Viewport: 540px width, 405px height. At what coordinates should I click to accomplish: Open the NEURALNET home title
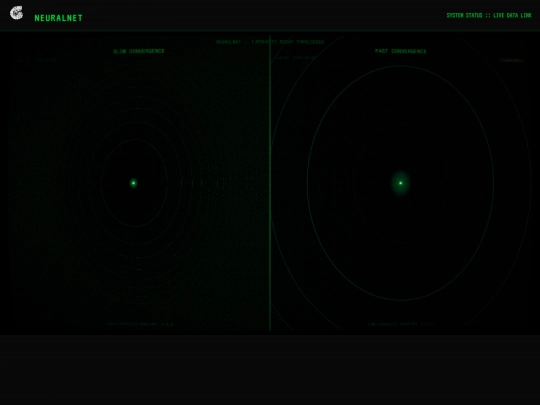[x=59, y=18]
